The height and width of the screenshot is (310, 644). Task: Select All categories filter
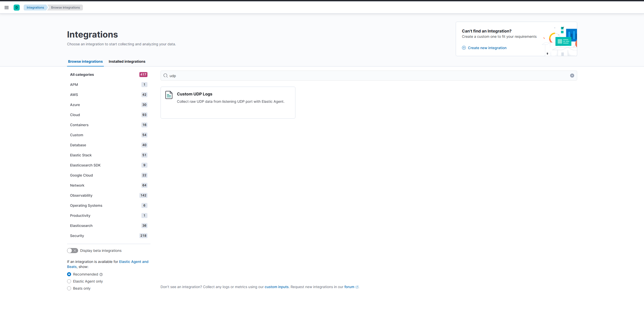[x=109, y=75]
